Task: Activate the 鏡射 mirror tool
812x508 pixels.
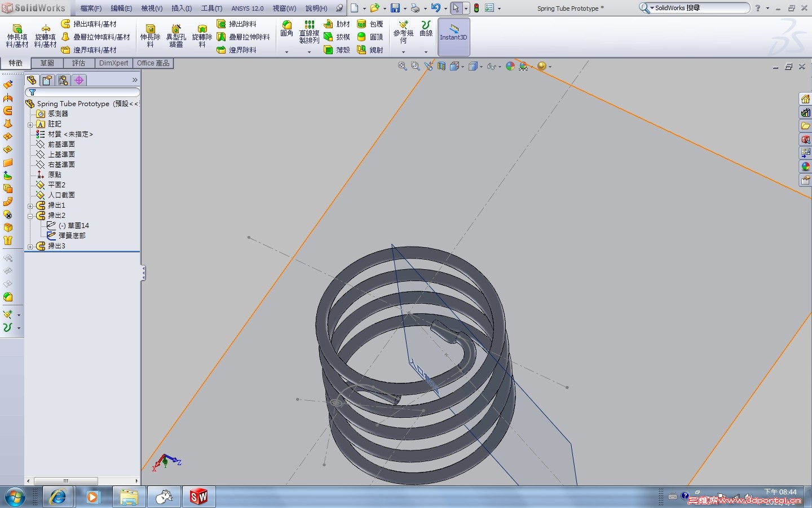Action: click(370, 50)
